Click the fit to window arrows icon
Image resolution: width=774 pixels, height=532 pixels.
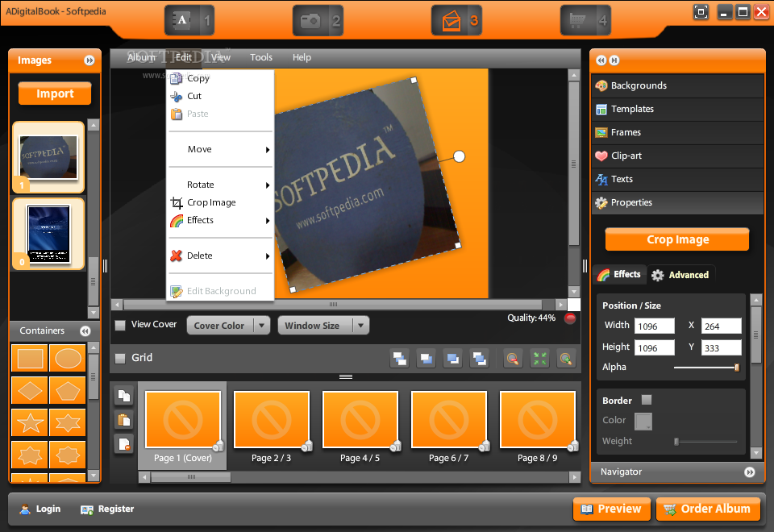[x=539, y=359]
